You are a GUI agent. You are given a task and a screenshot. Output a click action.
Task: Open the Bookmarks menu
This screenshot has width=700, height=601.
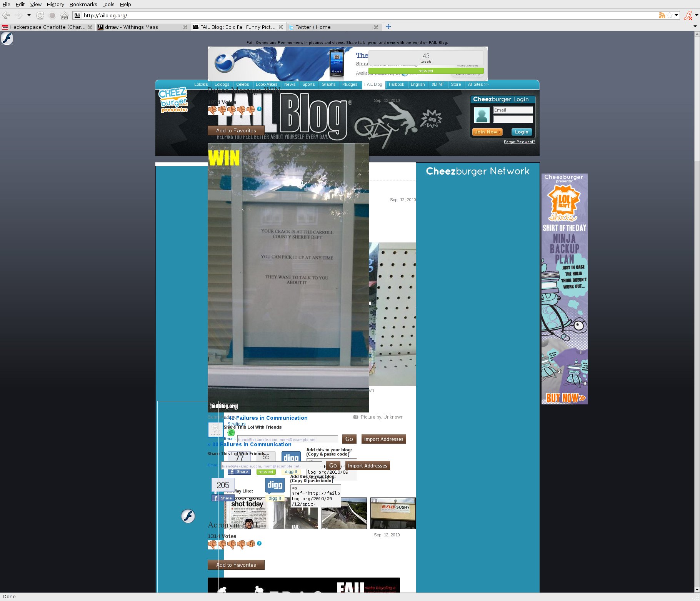pyautogui.click(x=83, y=4)
